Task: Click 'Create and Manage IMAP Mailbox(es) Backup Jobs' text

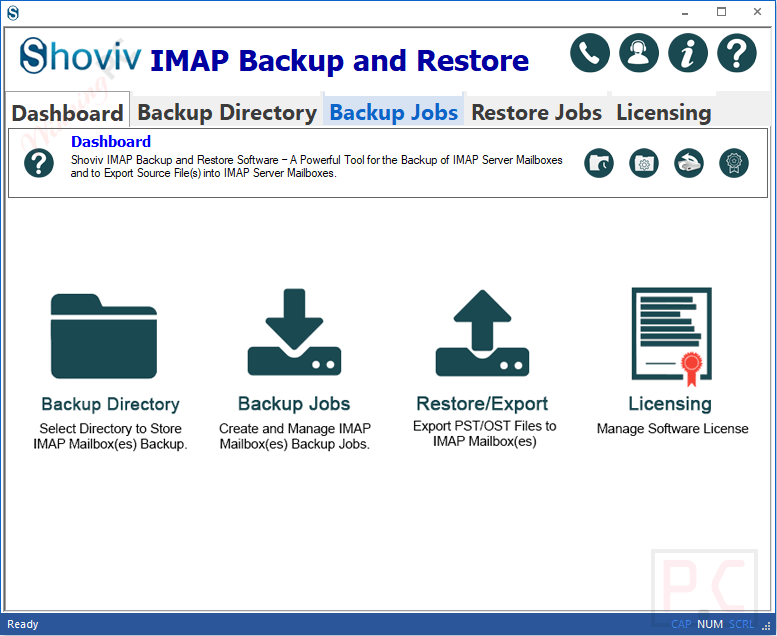Action: click(295, 436)
